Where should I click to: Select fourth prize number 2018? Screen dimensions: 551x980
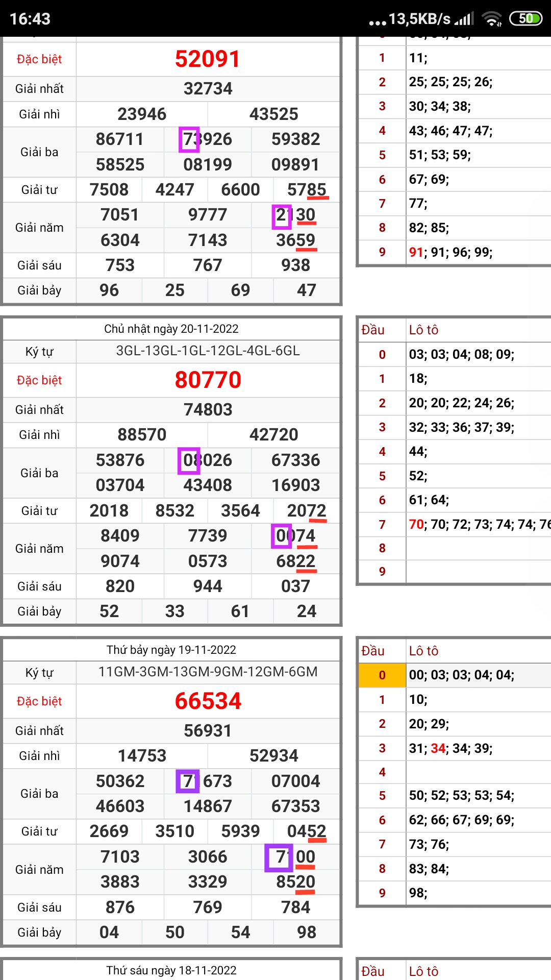tap(109, 511)
